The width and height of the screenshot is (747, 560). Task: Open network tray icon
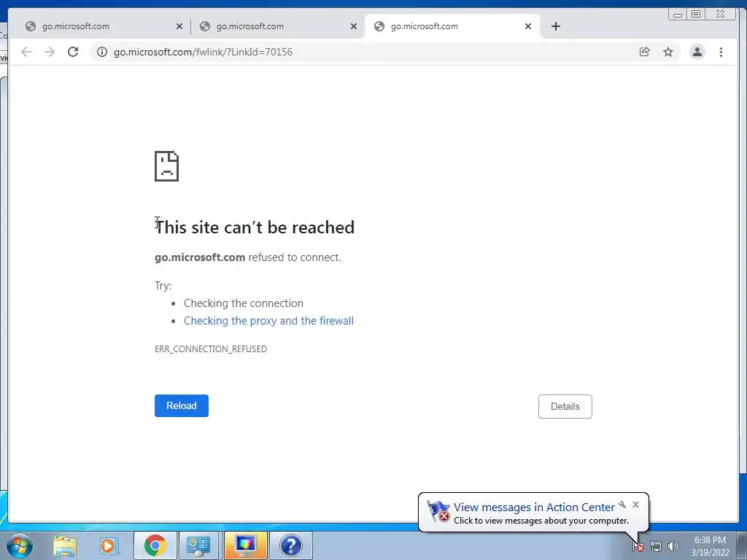656,547
